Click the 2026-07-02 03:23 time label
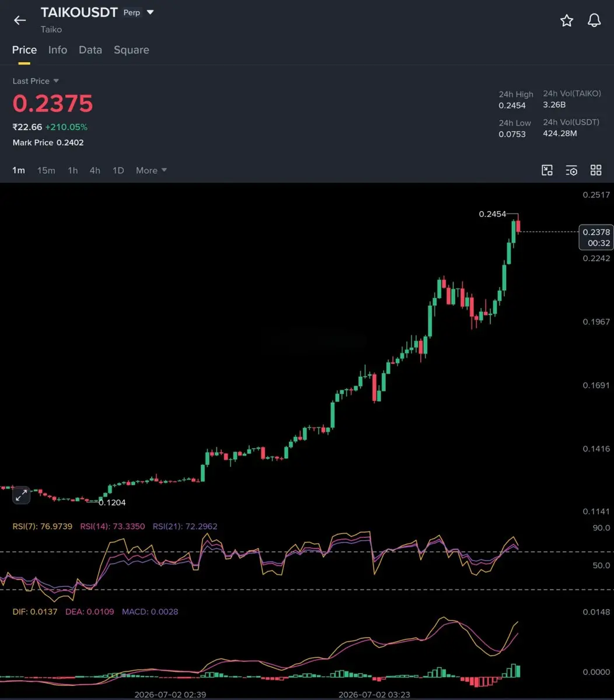Image resolution: width=614 pixels, height=700 pixels. point(374,695)
